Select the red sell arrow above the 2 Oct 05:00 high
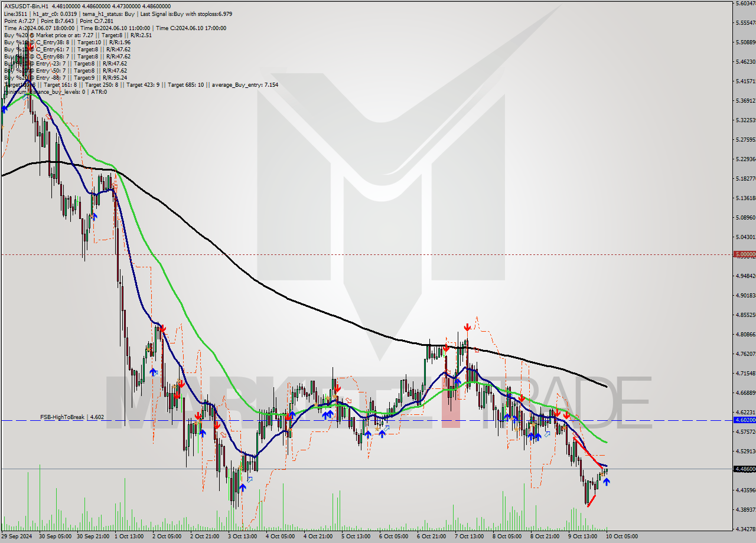 162,328
